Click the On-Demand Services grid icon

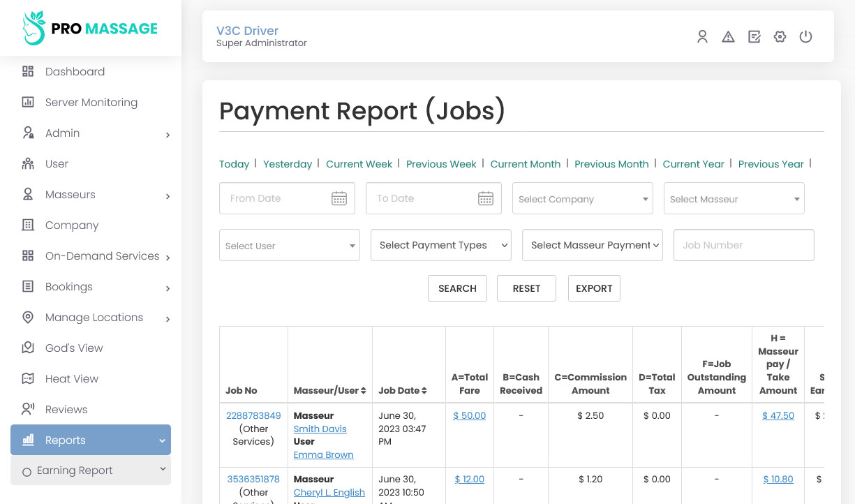point(28,255)
